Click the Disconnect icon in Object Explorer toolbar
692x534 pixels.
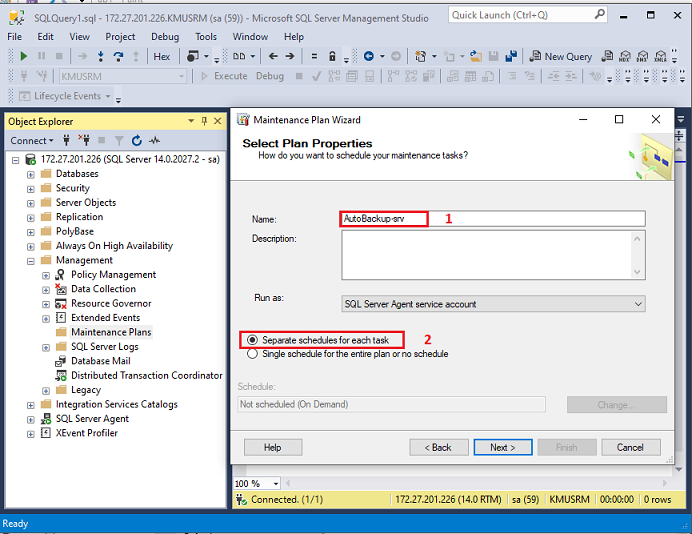point(84,141)
